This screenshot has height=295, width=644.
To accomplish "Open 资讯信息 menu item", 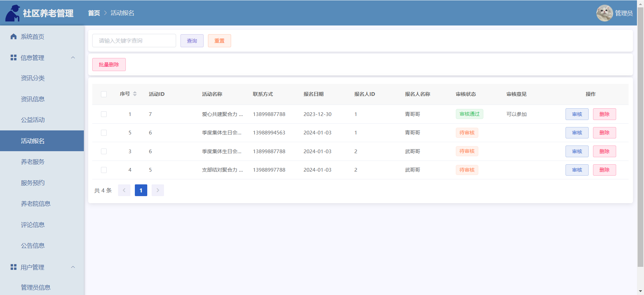I will (x=42, y=99).
